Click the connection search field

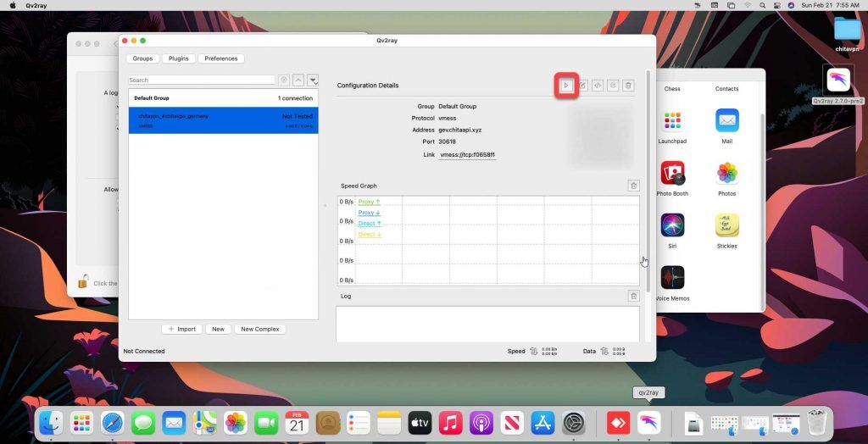point(202,80)
